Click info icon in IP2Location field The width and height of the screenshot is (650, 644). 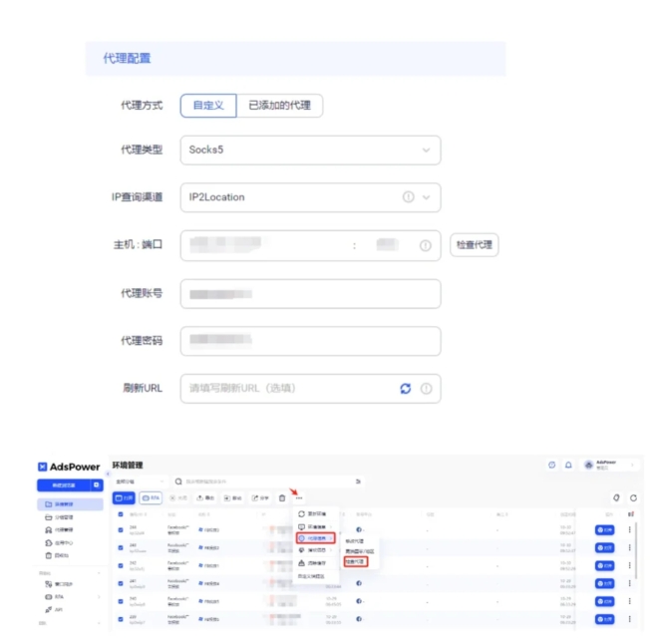(409, 197)
